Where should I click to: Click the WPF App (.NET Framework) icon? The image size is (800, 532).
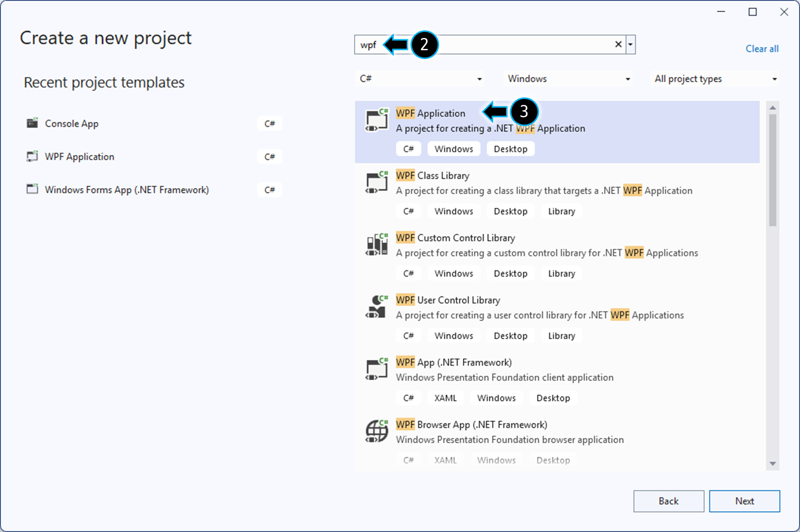[x=377, y=369]
